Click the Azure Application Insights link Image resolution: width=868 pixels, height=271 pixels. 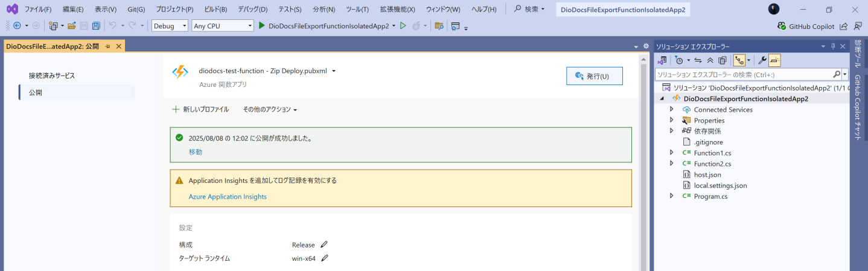coord(228,197)
